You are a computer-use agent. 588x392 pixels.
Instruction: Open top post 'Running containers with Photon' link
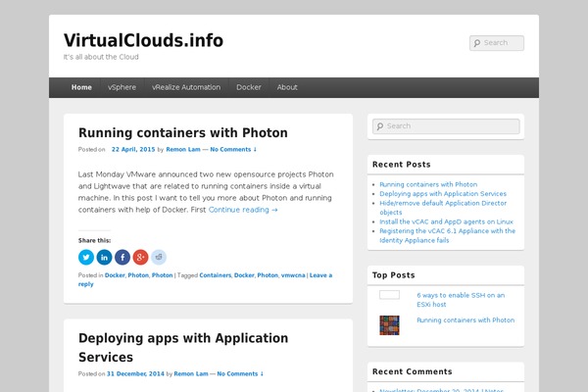coord(465,320)
